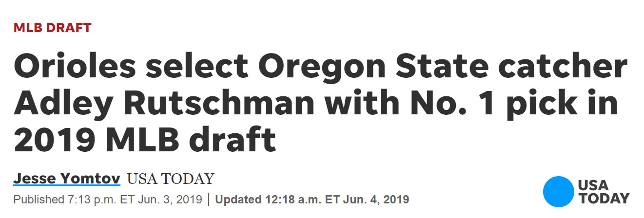Click the blue circle USA TODAY logo icon
The height and width of the screenshot is (218, 644).
559,192
